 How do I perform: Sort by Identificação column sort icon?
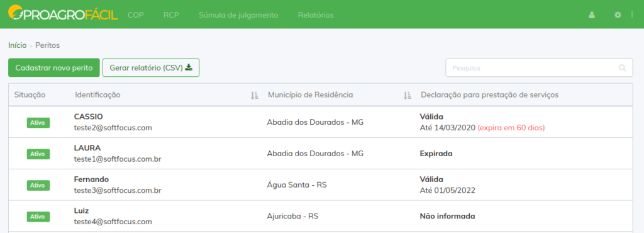pos(255,95)
